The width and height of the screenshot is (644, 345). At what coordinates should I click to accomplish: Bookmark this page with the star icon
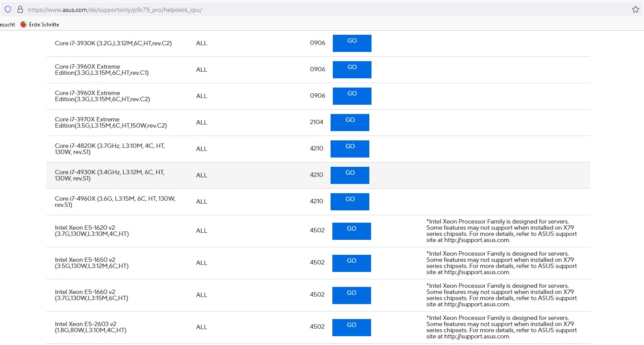635,9
